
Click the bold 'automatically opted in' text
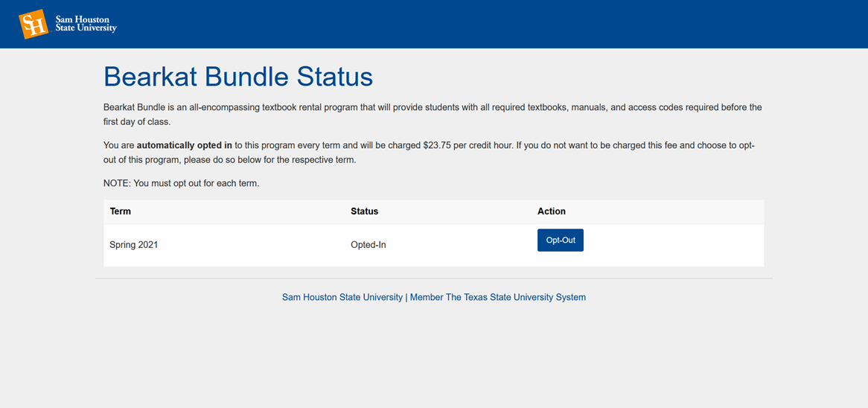[x=184, y=146]
